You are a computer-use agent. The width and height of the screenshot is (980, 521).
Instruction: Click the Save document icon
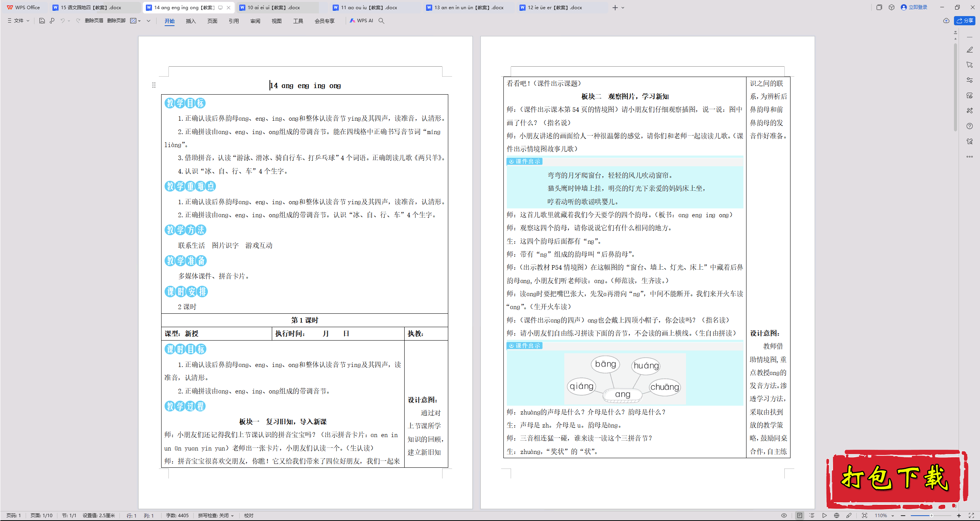42,21
